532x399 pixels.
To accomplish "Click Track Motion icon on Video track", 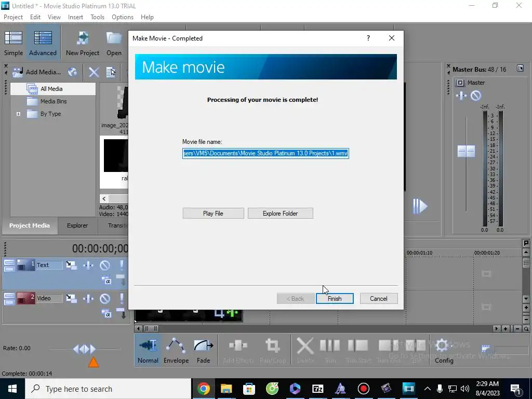I will pyautogui.click(x=71, y=298).
